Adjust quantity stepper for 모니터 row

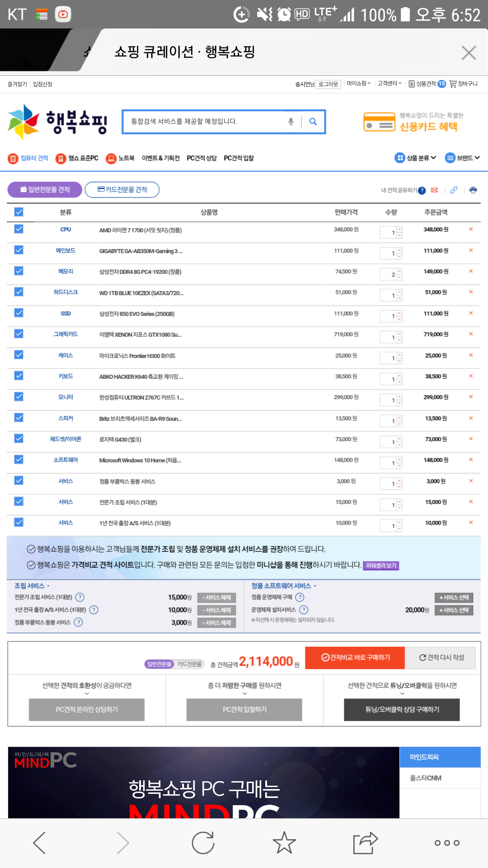click(x=399, y=400)
